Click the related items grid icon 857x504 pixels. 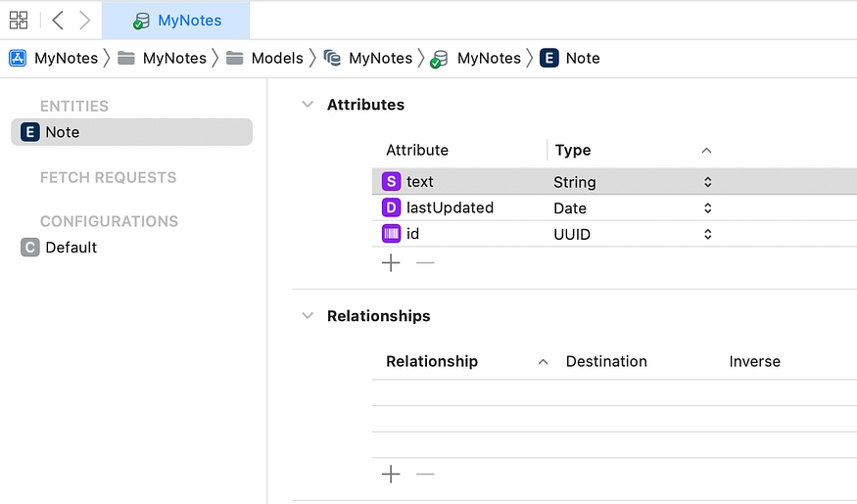(19, 20)
